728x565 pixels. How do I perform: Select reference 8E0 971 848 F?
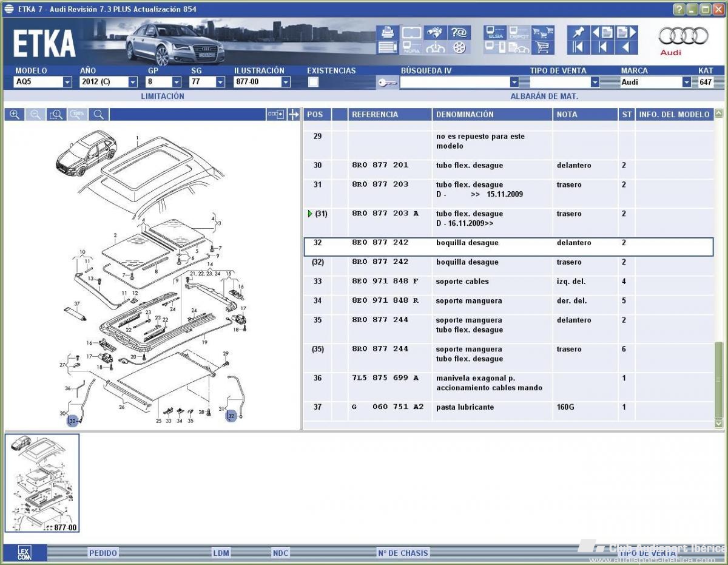tap(385, 282)
